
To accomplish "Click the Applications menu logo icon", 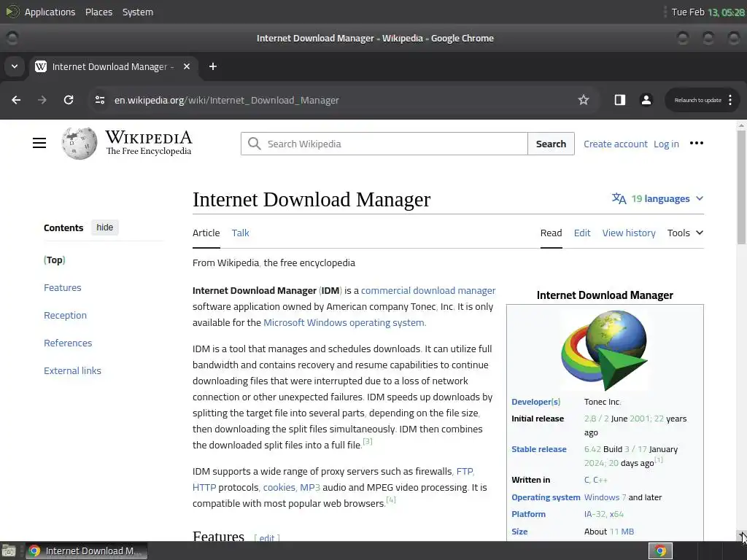I will coord(12,12).
